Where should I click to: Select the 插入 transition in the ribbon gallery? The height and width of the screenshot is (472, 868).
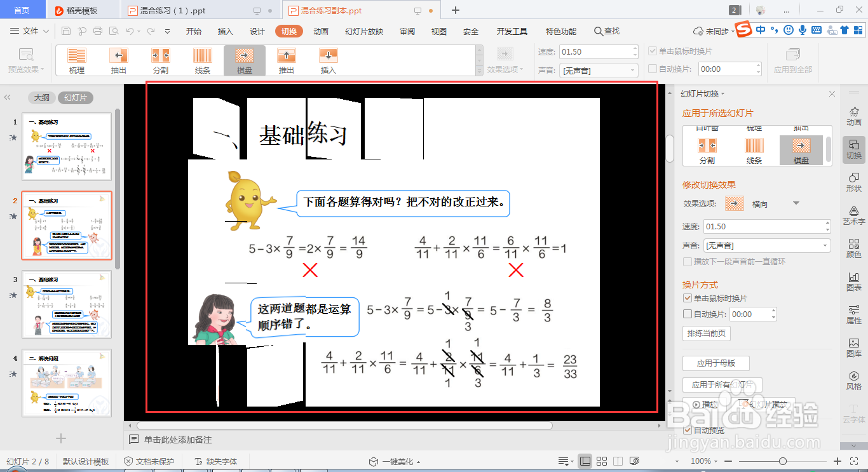(329, 61)
